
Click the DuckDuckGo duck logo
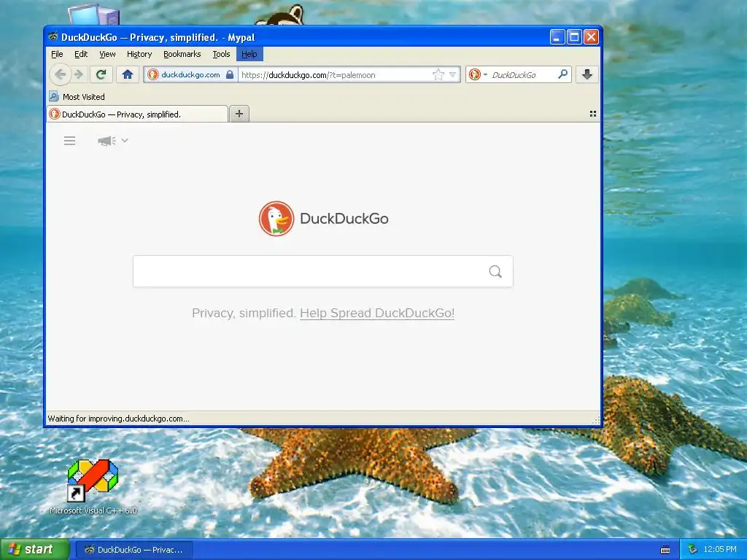(276, 219)
